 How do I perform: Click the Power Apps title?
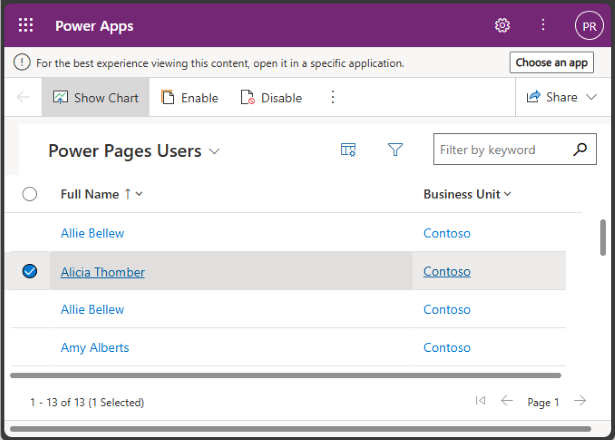(94, 26)
